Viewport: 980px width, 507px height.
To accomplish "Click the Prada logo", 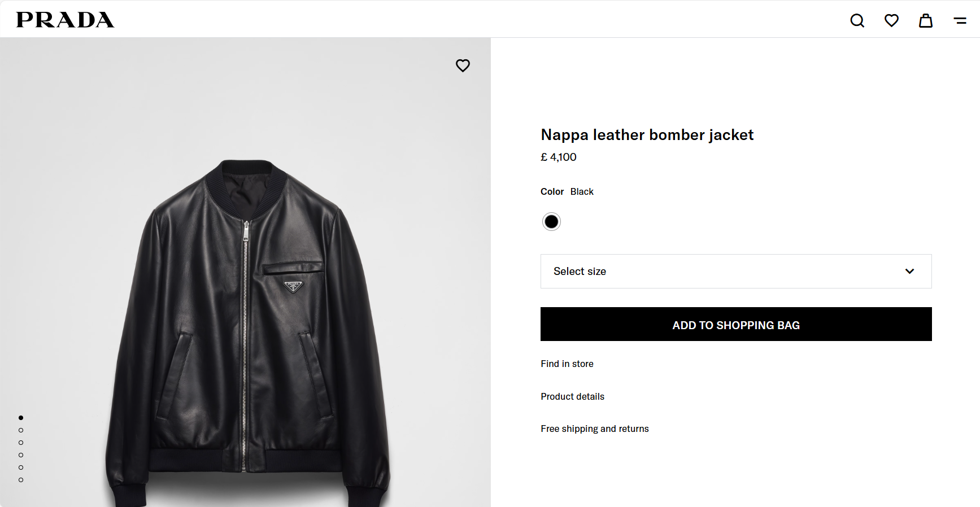I will point(65,20).
